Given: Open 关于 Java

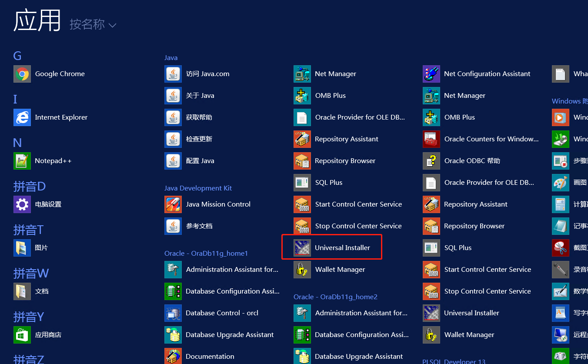Looking at the screenshot, I should [190, 96].
